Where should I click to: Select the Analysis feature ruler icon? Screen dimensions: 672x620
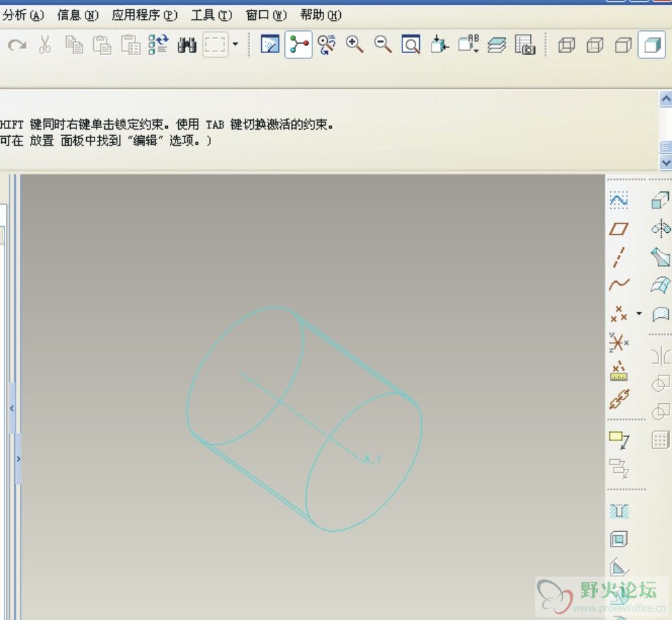click(x=619, y=371)
